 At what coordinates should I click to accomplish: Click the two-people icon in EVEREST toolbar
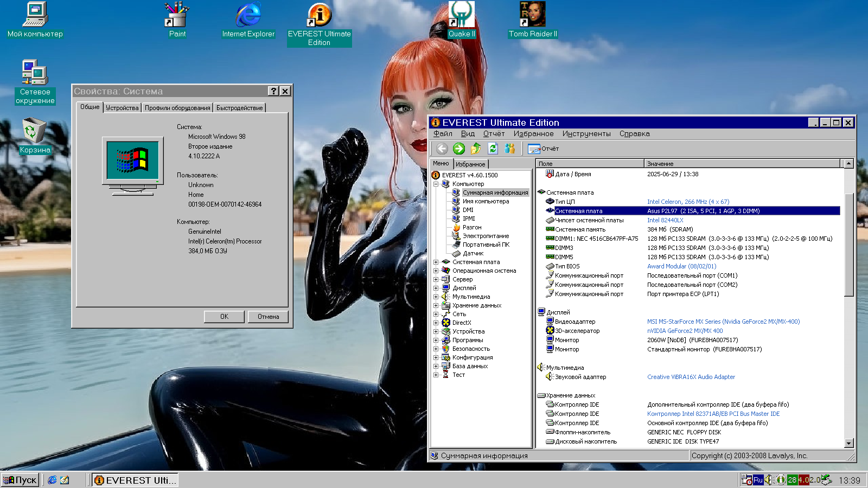509,149
